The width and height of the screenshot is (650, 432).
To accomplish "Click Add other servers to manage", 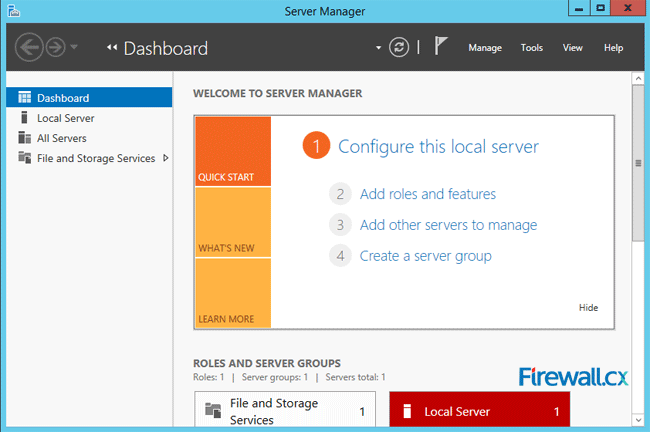I will click(448, 225).
